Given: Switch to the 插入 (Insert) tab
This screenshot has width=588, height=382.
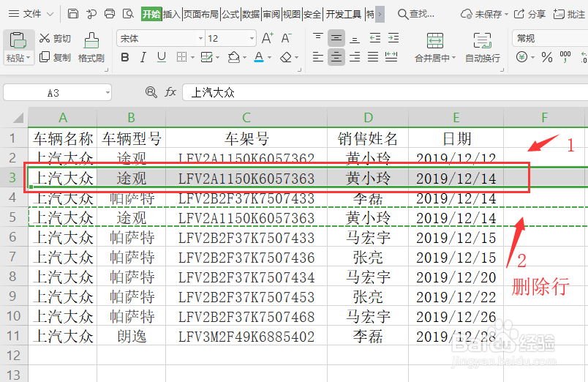Looking at the screenshot, I should click(172, 14).
